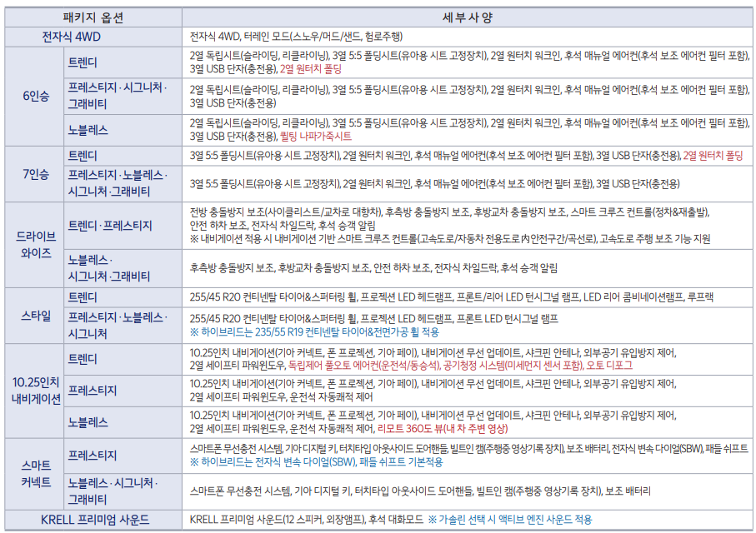The image size is (756, 533).
Task: Select the 'KRELL 프리미엄 사운드' package cell
Action: pyautogui.click(x=95, y=520)
